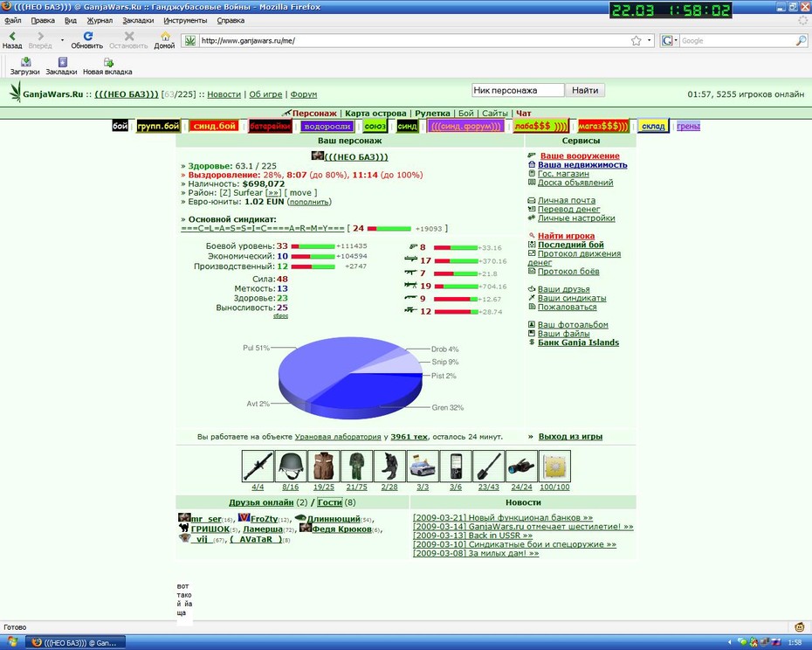Click the групп.бой shortcut button
The width and height of the screenshot is (812, 650).
158,126
